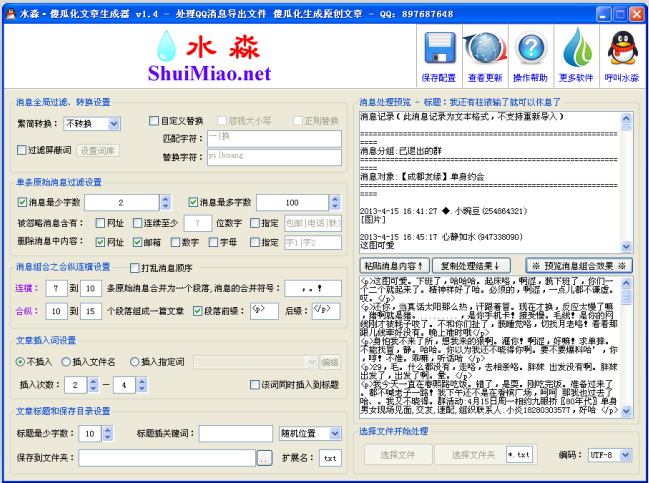The height and width of the screenshot is (483, 649).
Task: Toggle the 段落前缀 checkbox
Action: 197,311
